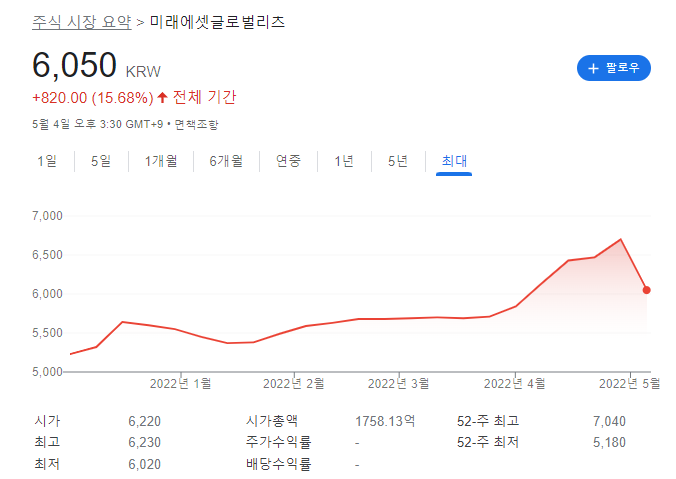Screen dimensions: 676x479
Task: Click the 7,040 52-week high value
Action: 609,421
